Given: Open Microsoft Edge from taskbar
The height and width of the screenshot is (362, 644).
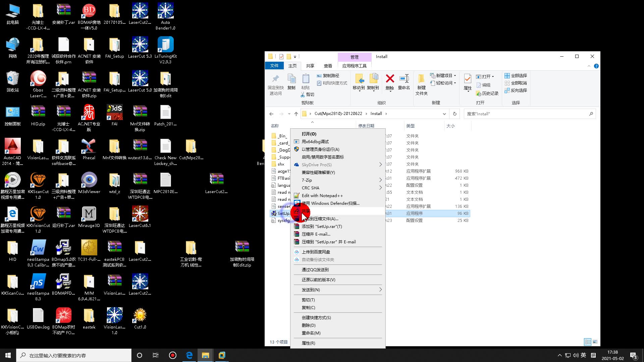Looking at the screenshot, I should (189, 355).
